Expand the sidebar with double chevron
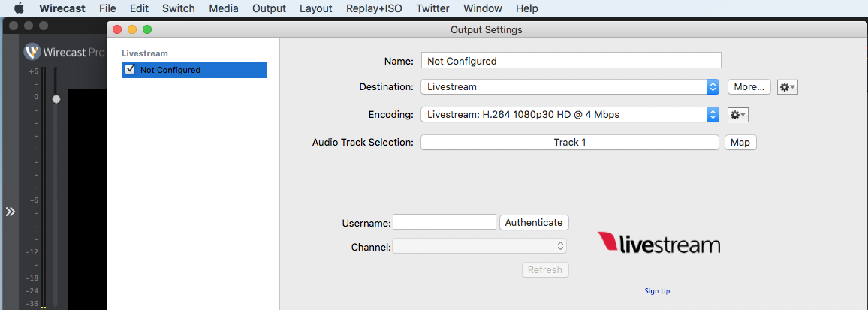Image resolution: width=868 pixels, height=310 pixels. 11,212
